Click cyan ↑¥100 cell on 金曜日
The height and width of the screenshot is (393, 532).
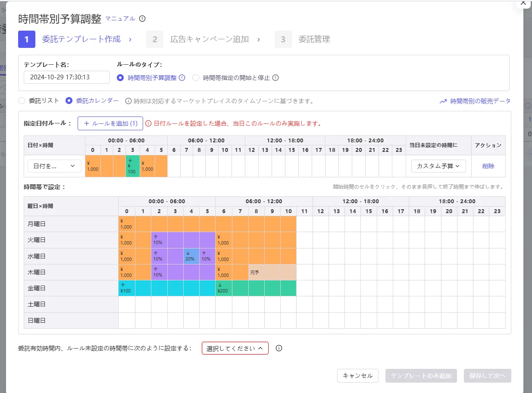tap(127, 288)
